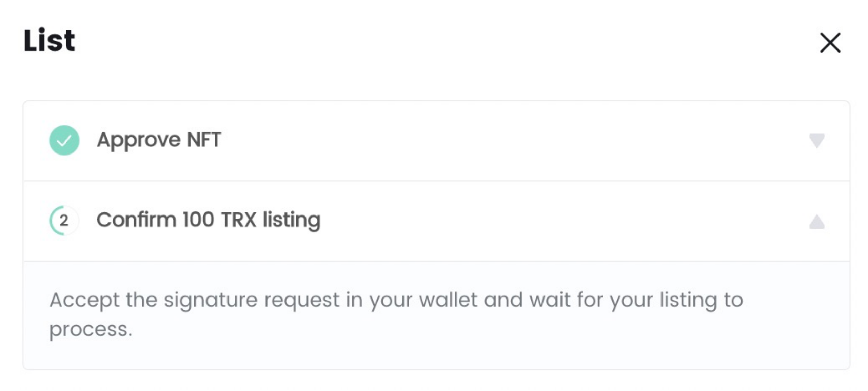This screenshot has height=391, width=868.
Task: Click "100 TRX" in the second step title
Action: (219, 219)
